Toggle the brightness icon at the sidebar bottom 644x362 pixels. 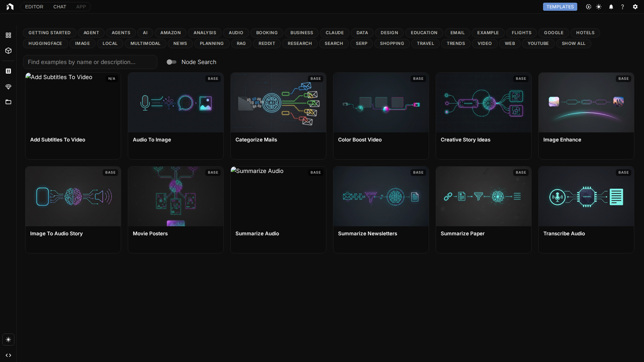pos(8,339)
